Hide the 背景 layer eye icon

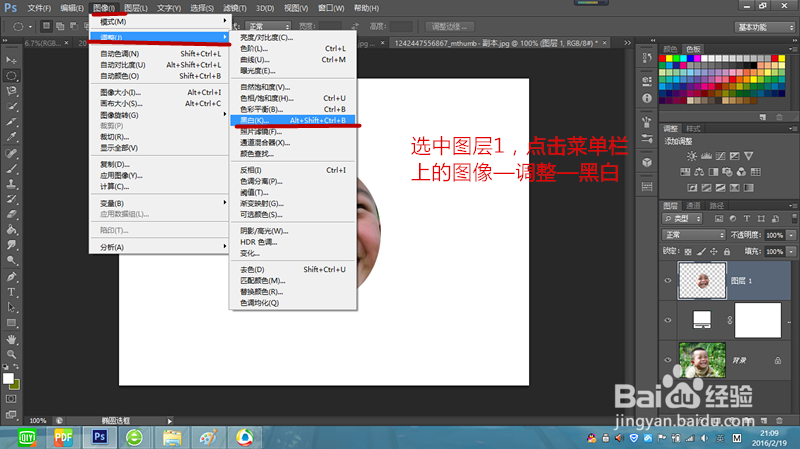pos(668,360)
